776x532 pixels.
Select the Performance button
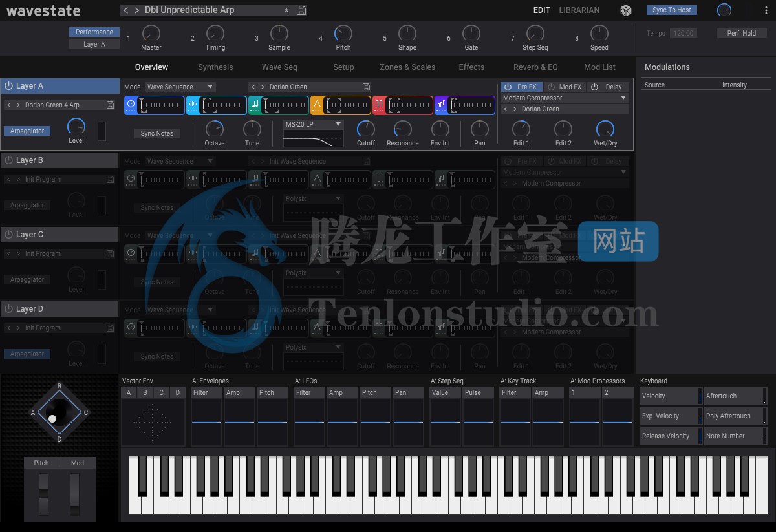[94, 32]
